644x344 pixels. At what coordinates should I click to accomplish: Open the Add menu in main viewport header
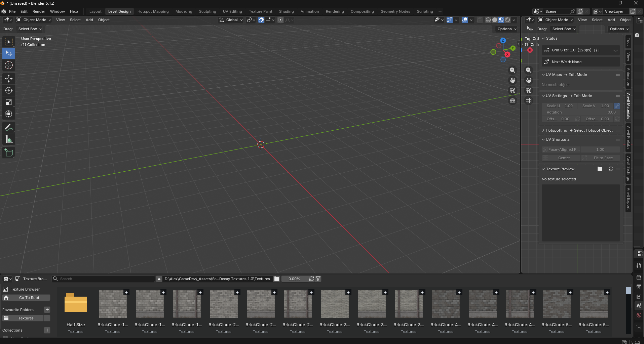[x=89, y=20]
